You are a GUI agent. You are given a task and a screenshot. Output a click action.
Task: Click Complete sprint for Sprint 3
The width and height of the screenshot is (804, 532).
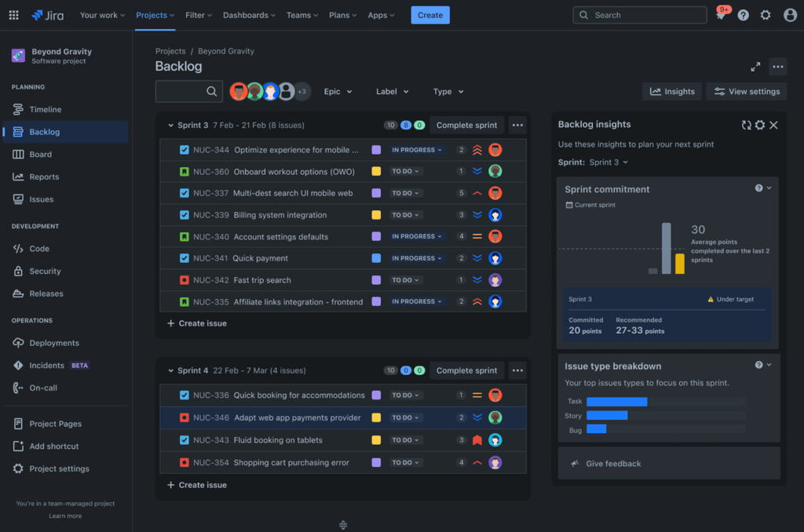[x=466, y=124]
